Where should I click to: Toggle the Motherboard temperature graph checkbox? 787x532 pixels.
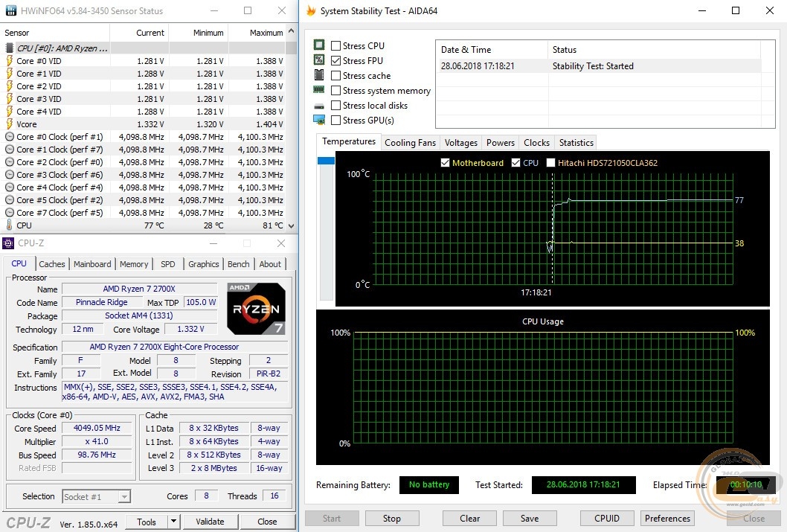click(x=445, y=163)
